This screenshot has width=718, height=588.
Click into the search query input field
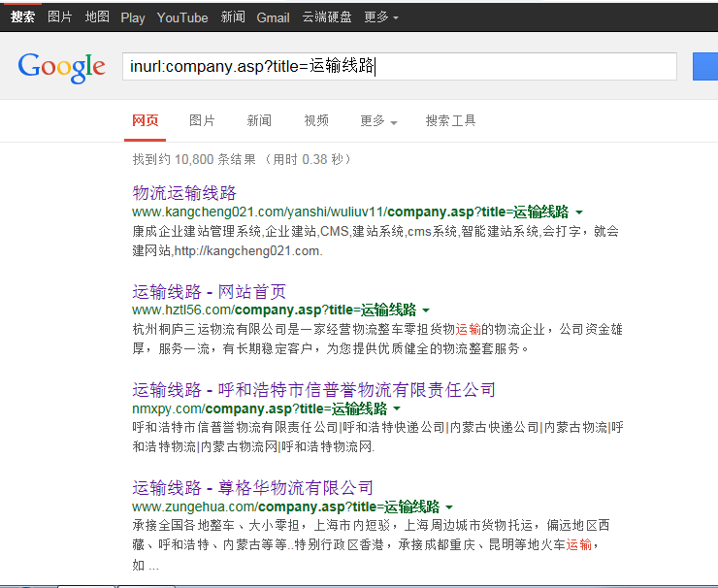tap(400, 66)
